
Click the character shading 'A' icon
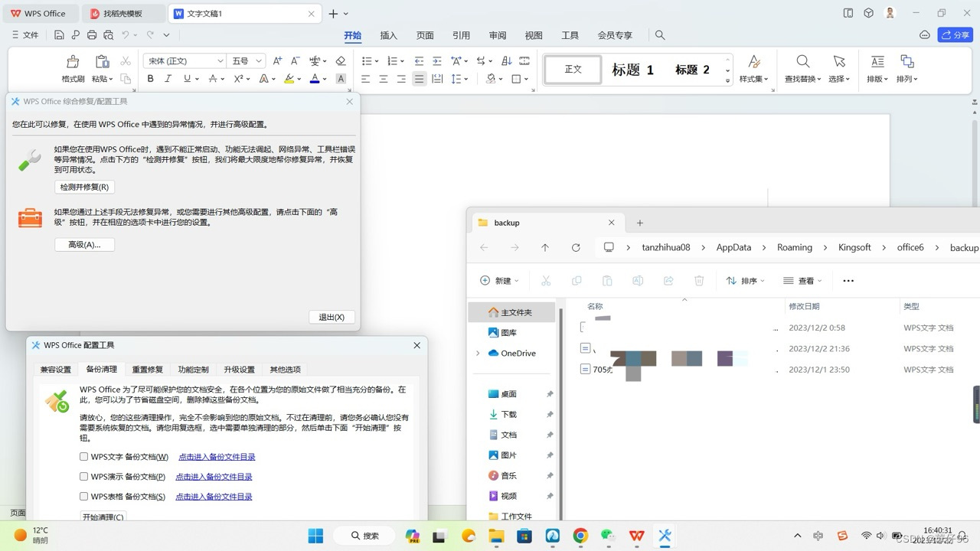point(341,79)
